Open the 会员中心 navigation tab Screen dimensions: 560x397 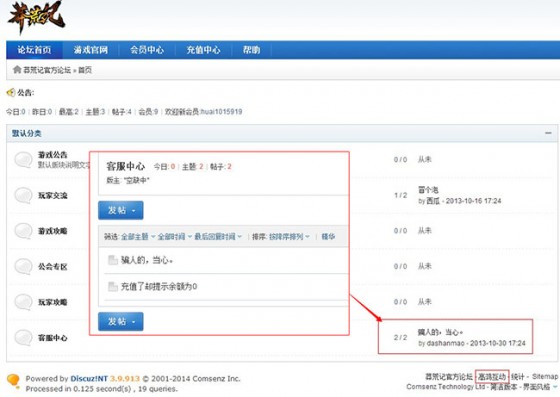pos(147,50)
